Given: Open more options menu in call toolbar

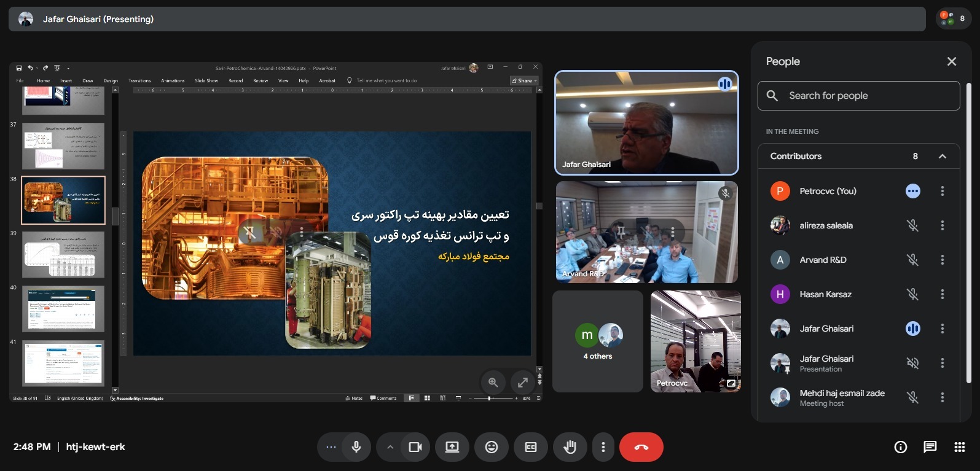Looking at the screenshot, I should coord(603,447).
